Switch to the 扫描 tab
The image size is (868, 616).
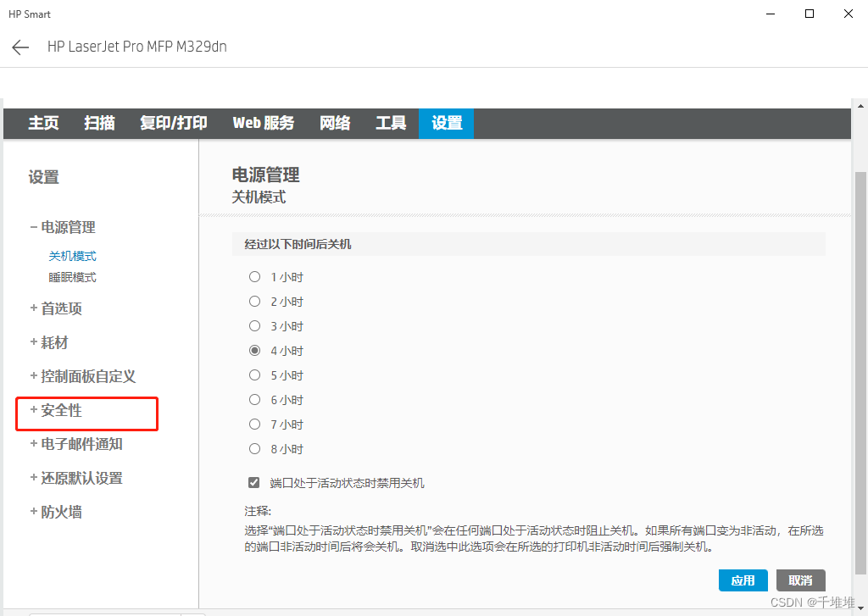(x=100, y=123)
